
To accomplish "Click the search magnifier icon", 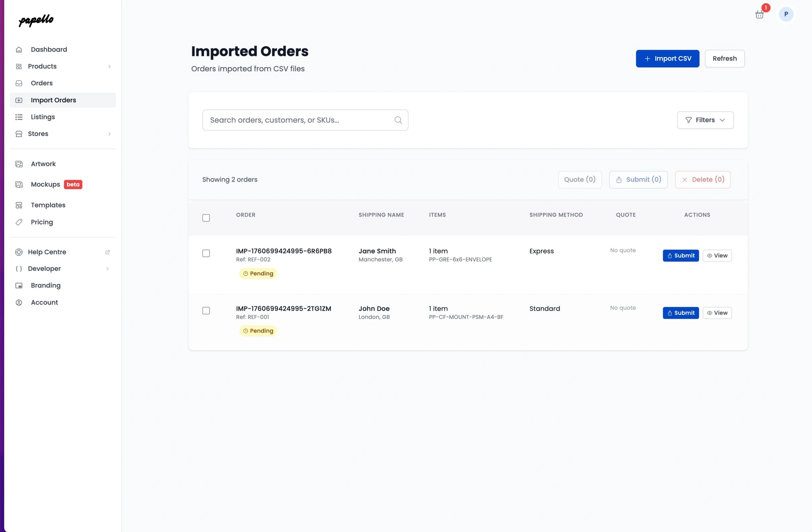I will [398, 120].
